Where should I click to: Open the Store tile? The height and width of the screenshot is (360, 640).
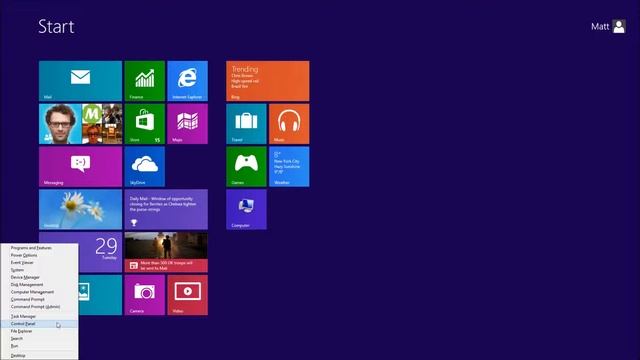click(x=144, y=124)
